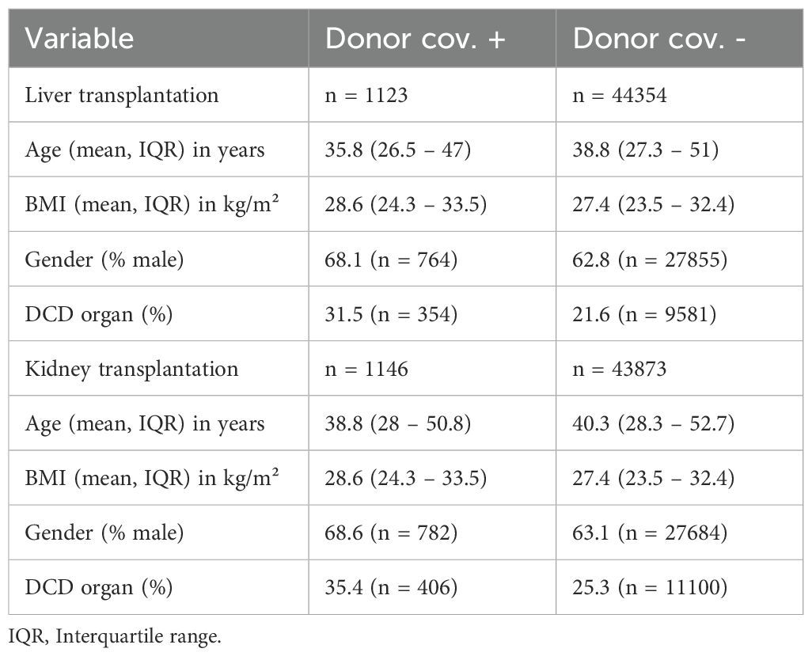Click the Liver transplantation row label
Screen dimensions: 812x656
point(121,95)
